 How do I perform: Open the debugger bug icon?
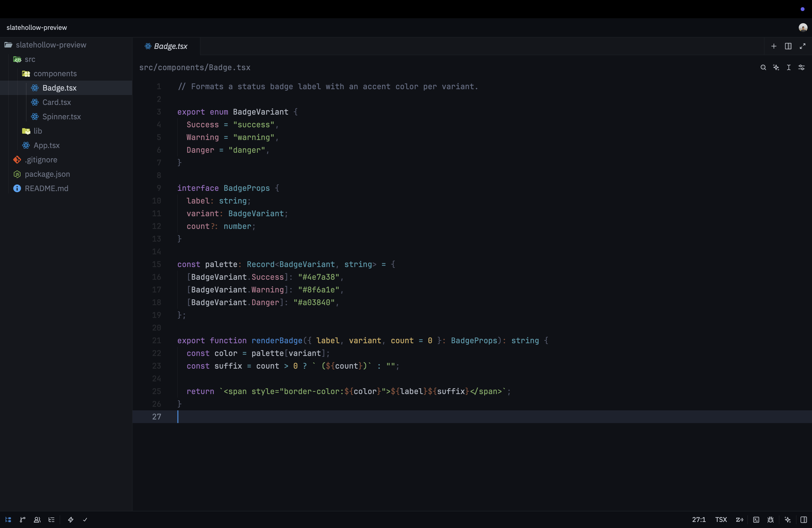click(x=770, y=519)
